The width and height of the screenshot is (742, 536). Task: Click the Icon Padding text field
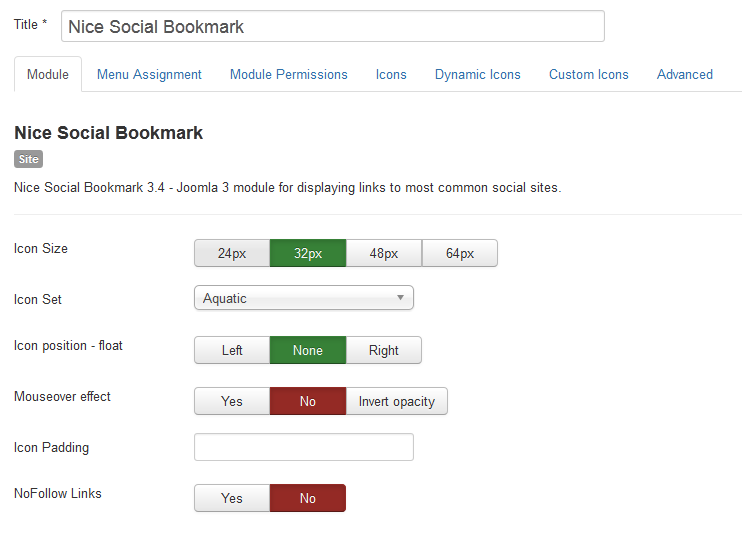tap(303, 447)
